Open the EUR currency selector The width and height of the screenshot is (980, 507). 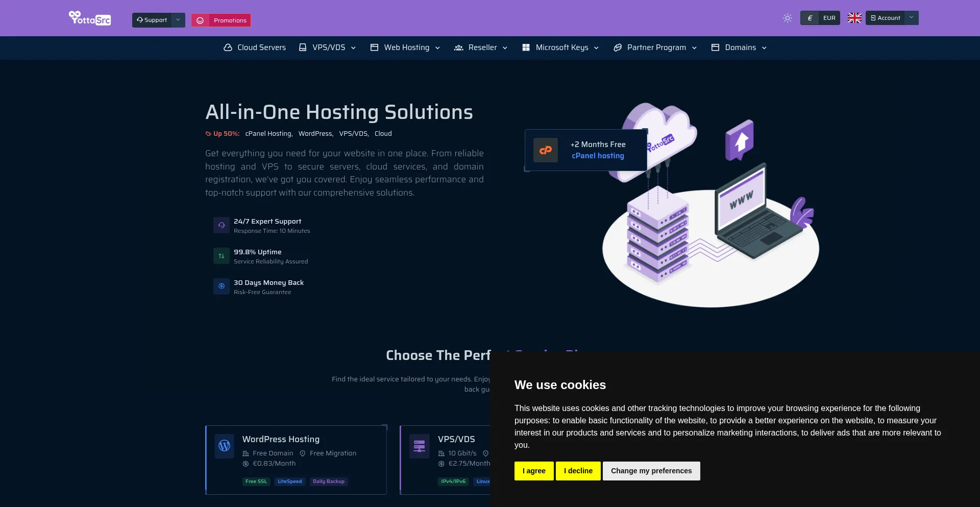820,18
